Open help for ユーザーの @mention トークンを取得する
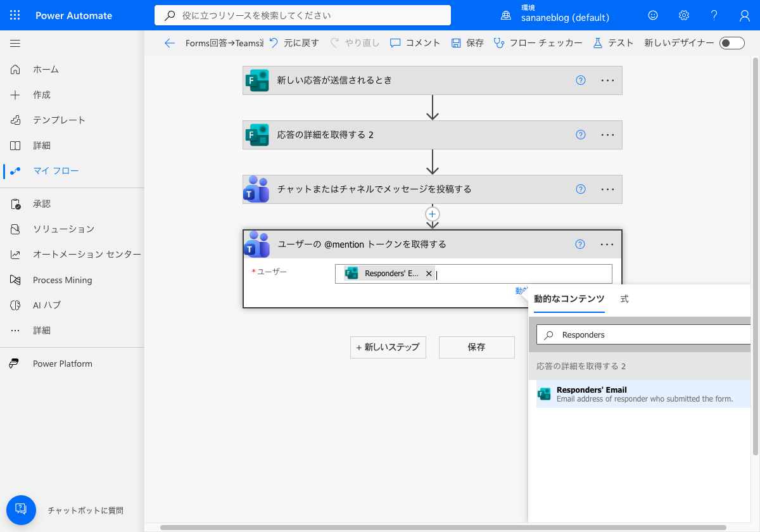This screenshot has width=760, height=532. click(x=580, y=244)
